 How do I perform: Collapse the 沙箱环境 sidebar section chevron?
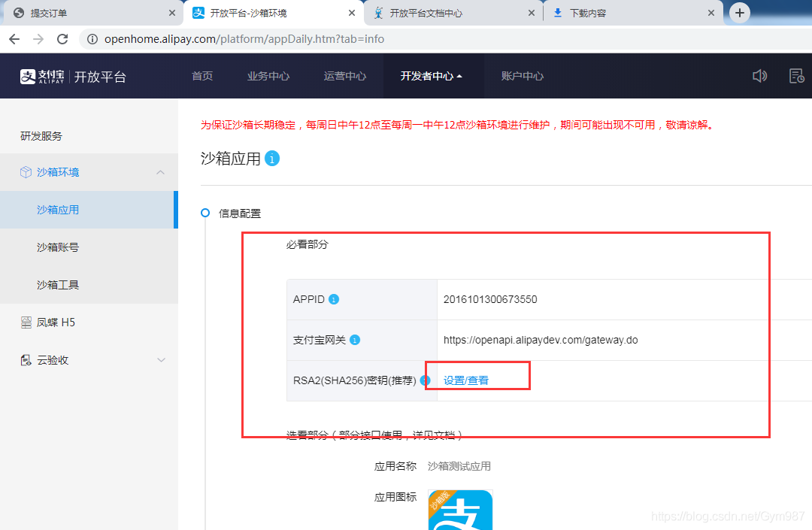click(161, 172)
